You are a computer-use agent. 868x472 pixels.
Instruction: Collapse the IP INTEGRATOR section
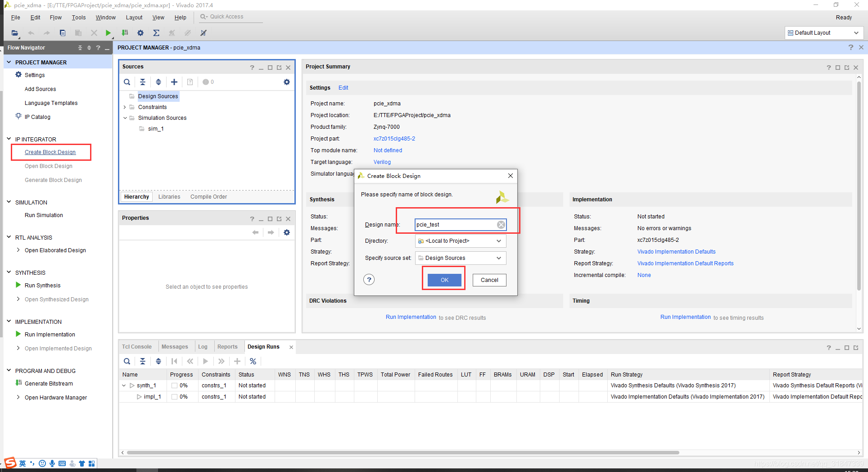point(9,139)
